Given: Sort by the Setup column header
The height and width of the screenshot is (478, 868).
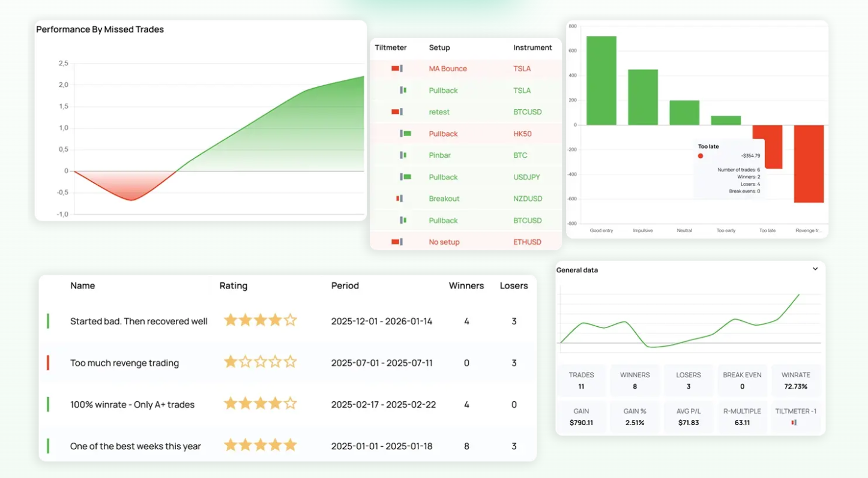Looking at the screenshot, I should 439,47.
